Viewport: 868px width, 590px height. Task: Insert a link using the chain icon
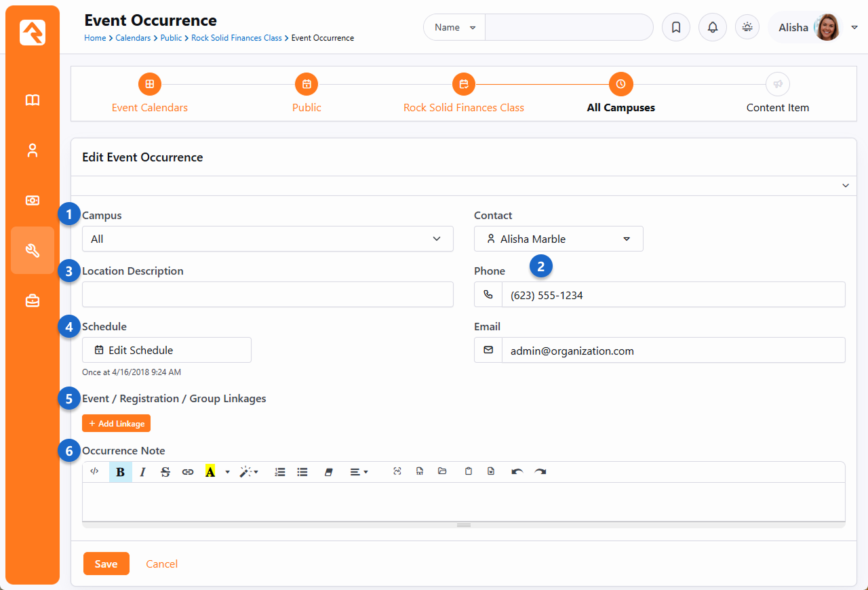coord(188,472)
